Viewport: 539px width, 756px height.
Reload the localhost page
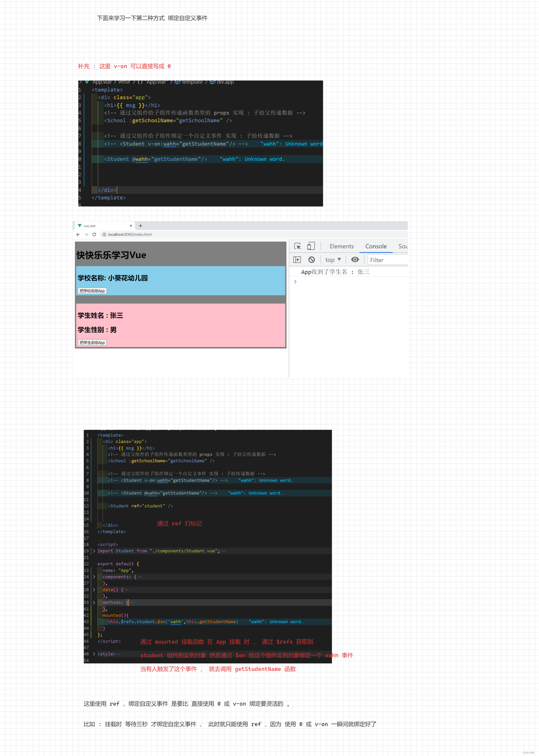coord(94,234)
